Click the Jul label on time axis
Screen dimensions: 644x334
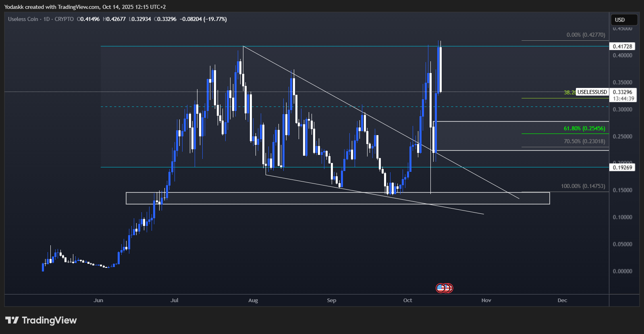click(175, 300)
